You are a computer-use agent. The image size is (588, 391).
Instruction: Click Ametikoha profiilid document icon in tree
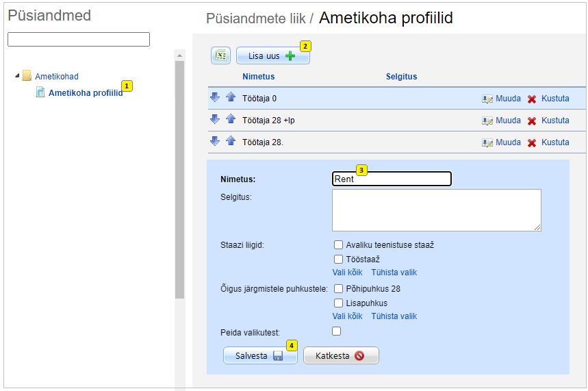point(40,92)
